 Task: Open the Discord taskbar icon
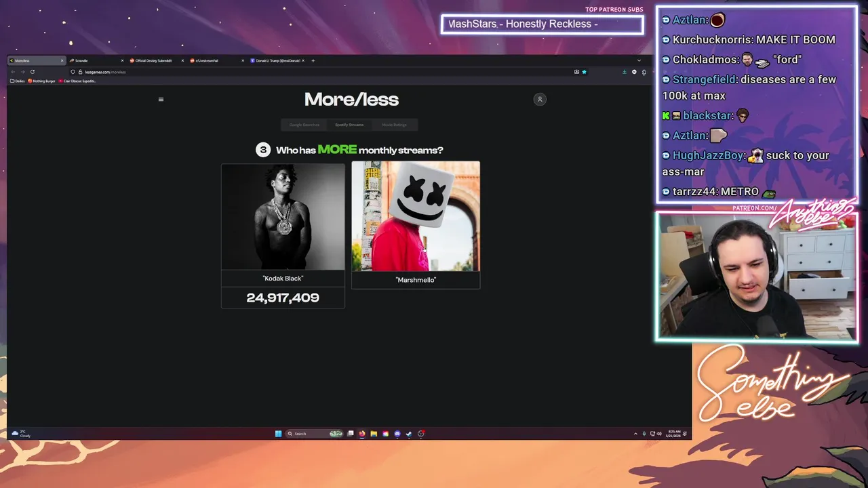pos(397,434)
